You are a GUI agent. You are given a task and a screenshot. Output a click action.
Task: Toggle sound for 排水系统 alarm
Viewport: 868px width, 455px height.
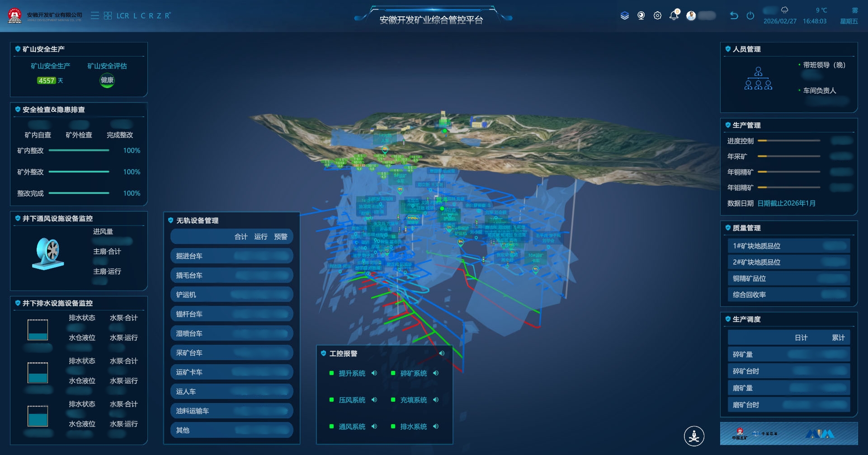click(436, 427)
